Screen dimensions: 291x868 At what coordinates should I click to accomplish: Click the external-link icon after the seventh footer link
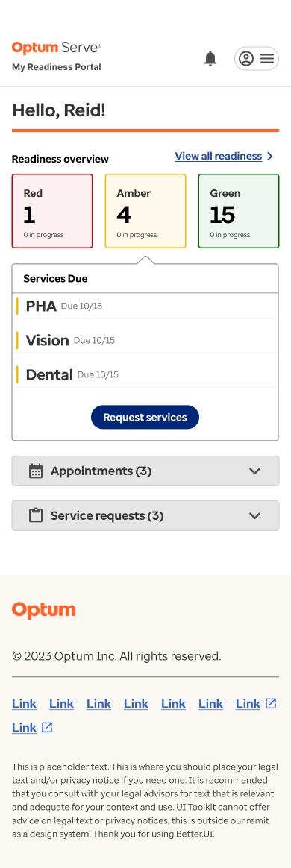click(x=271, y=704)
